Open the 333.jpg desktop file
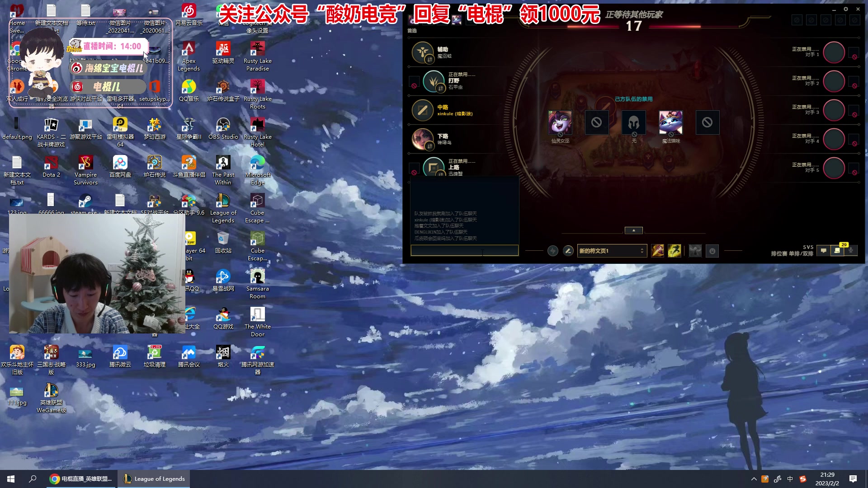Image resolution: width=868 pixels, height=488 pixels. click(85, 356)
